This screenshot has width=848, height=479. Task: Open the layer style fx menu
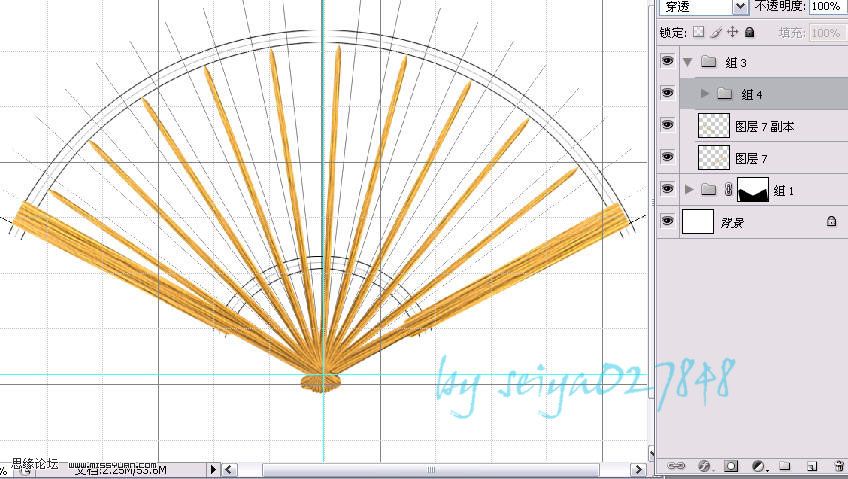pos(704,465)
